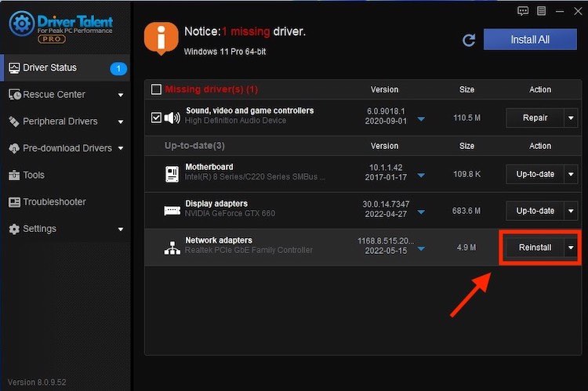Screen dimensions: 588x391
Task: Click the Display adapters card icon
Action: tap(172, 210)
